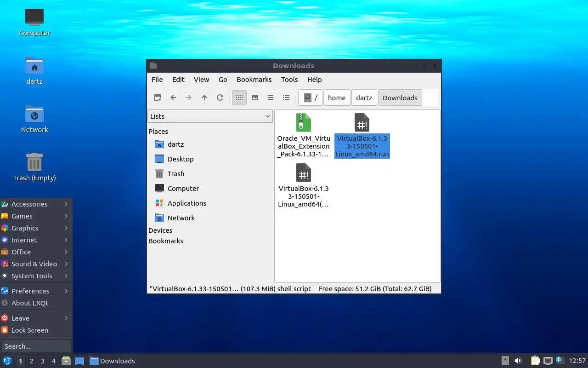
Task: Switch to detailed list view mode
Action: pos(286,98)
